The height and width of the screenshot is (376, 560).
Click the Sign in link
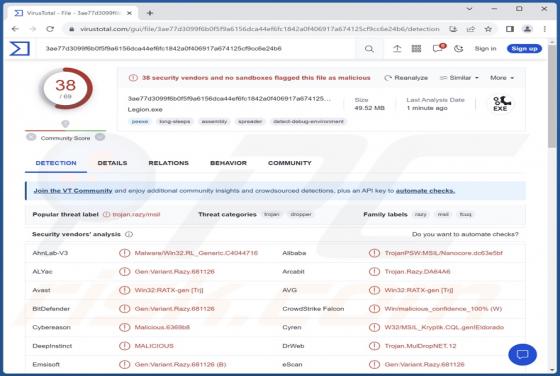(485, 49)
